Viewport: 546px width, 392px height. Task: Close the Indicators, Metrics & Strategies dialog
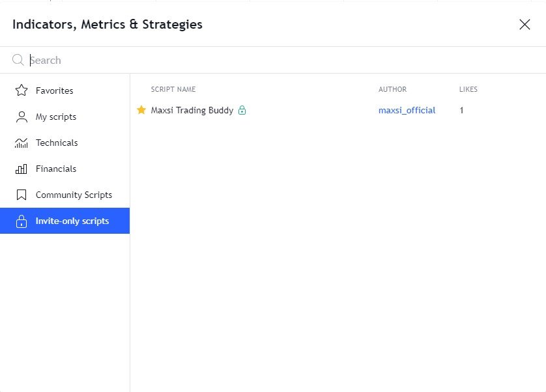[x=524, y=25]
